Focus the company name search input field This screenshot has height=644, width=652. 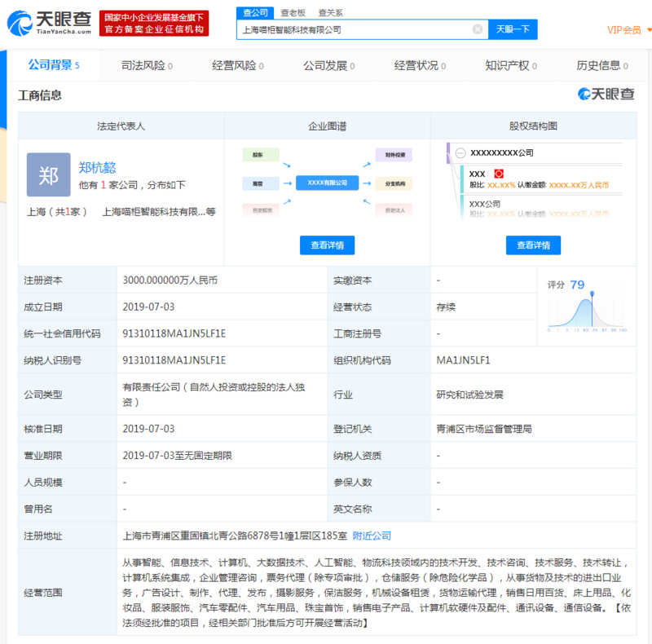(x=355, y=29)
